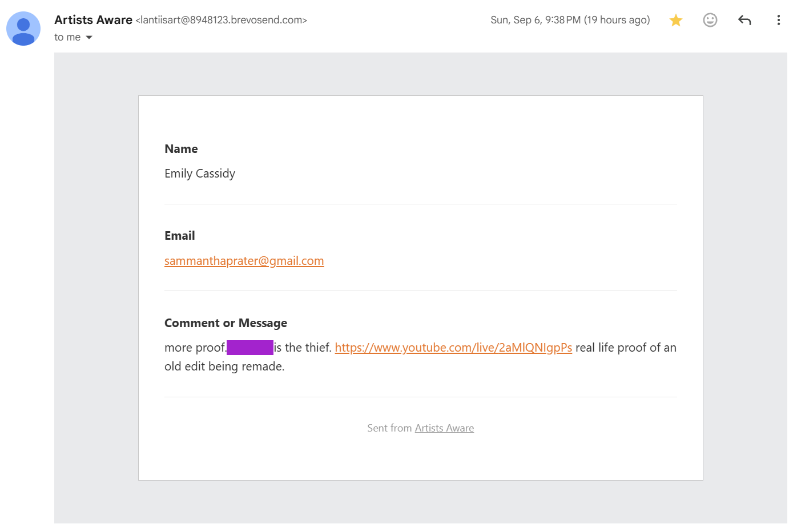797x532 pixels.
Task: Click the lantiisart sender email address
Action: [x=222, y=20]
